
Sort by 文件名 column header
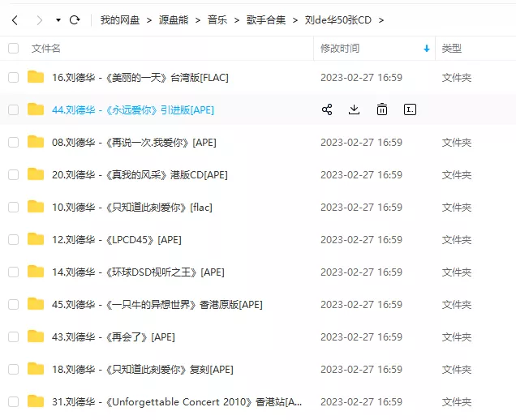[x=46, y=49]
